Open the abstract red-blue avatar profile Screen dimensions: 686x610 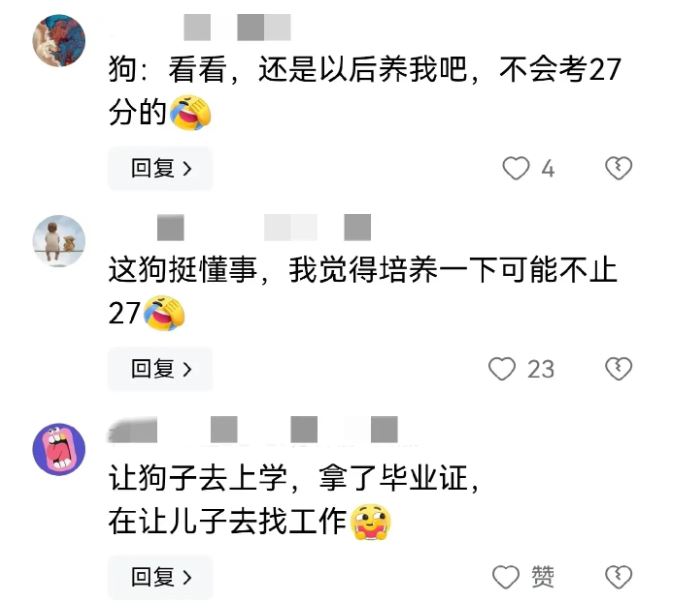[x=59, y=40]
